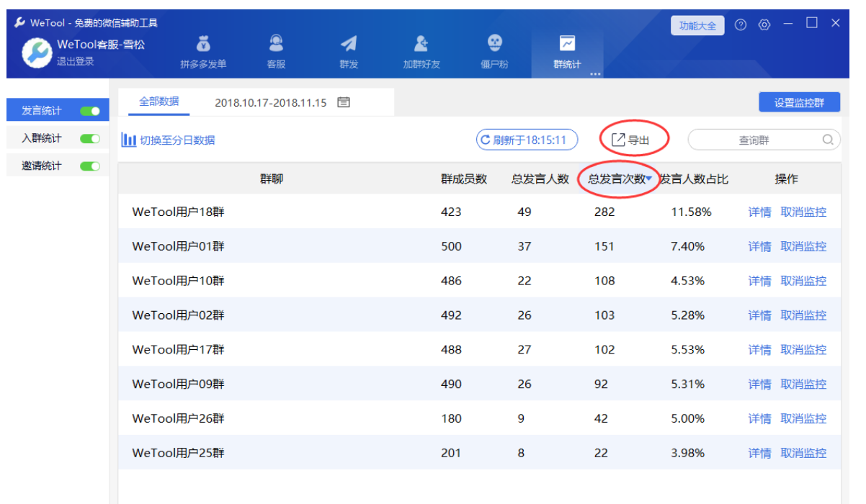Click 取消监控 for WeTool用户25群
This screenshot has height=504, width=866.
[803, 453]
